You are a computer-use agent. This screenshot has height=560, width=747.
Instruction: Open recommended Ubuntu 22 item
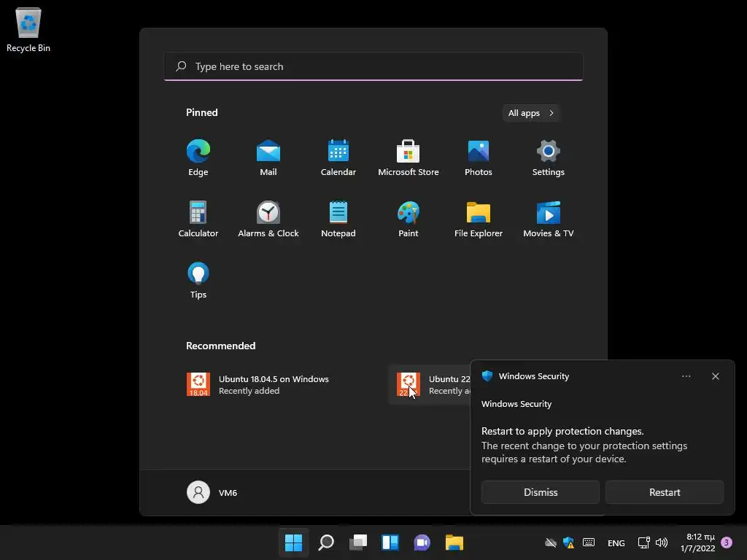click(x=430, y=384)
